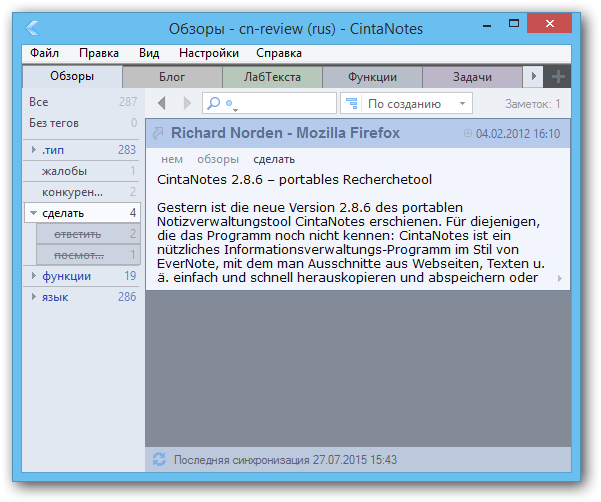Click the magnifying glass search icon
Screen dimensions: 601x502
tap(213, 103)
